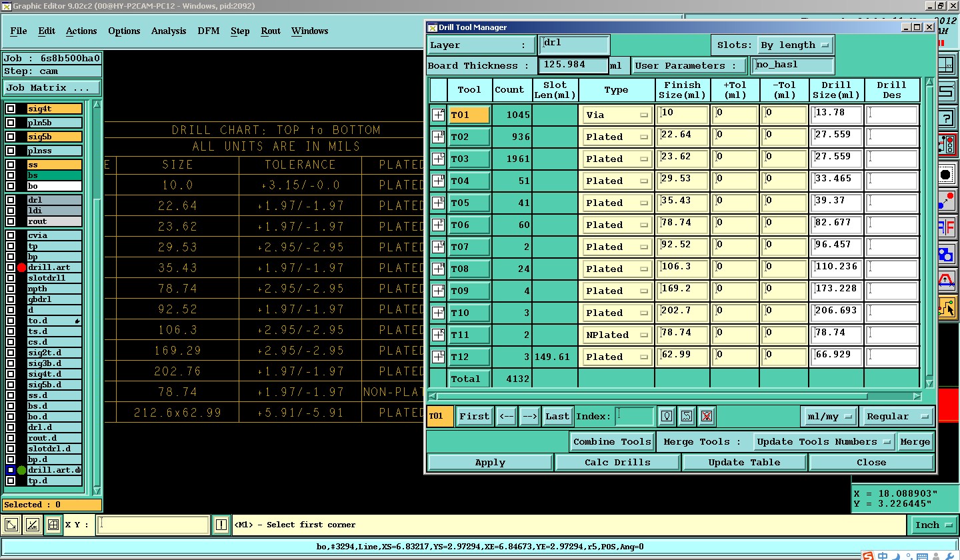The image size is (960, 560).
Task: Click the traffic-light netlist icon
Action: coord(947,145)
